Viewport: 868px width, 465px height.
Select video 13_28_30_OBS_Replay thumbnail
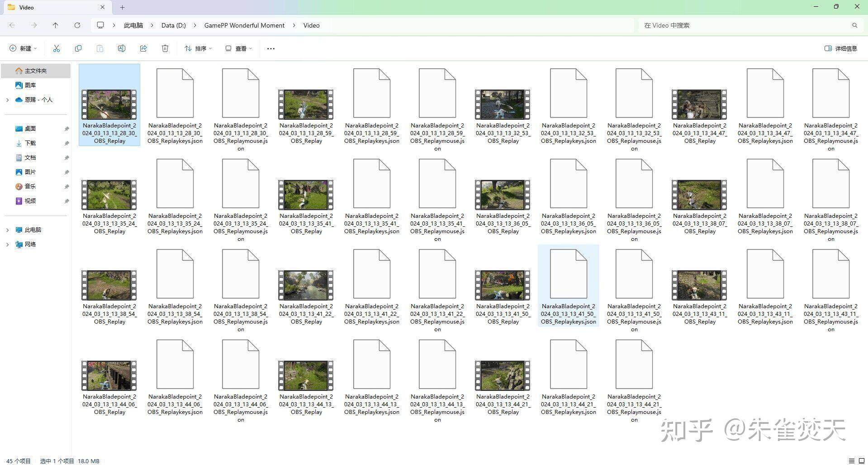109,104
